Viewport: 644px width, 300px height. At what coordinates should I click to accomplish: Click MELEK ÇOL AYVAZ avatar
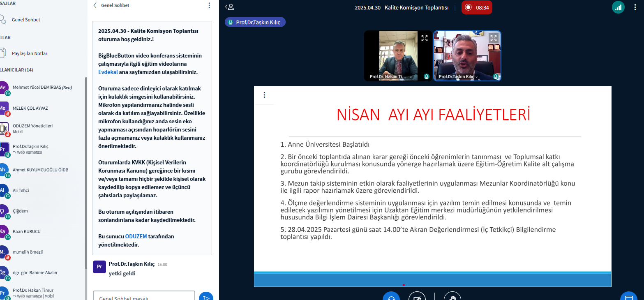click(x=3, y=108)
